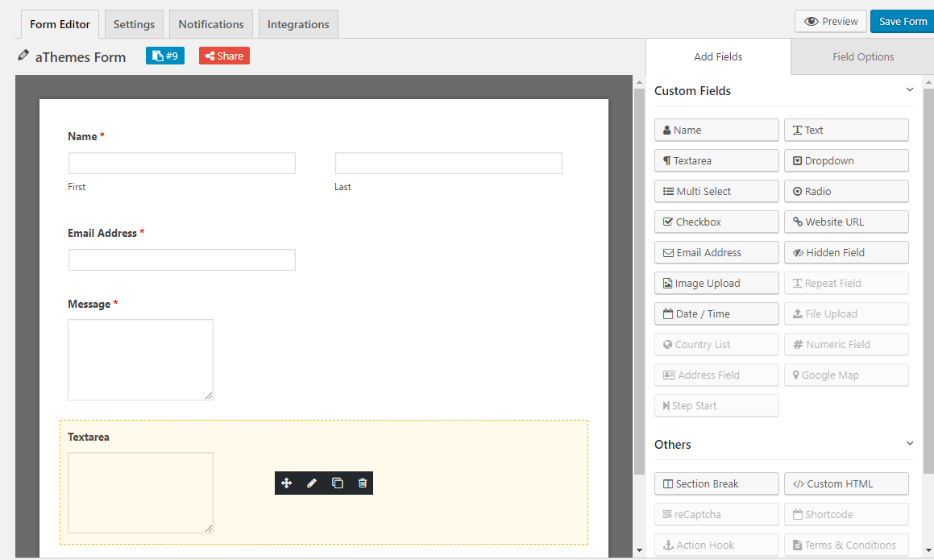Click the move handle icon on Textarea field
This screenshot has width=934, height=560.
coord(287,483)
